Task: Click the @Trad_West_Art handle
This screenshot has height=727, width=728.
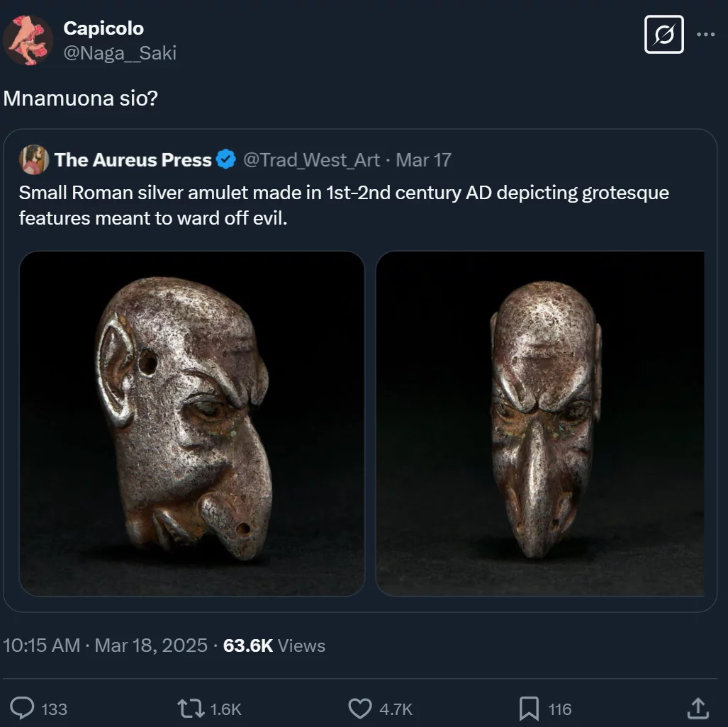Action: point(312,160)
